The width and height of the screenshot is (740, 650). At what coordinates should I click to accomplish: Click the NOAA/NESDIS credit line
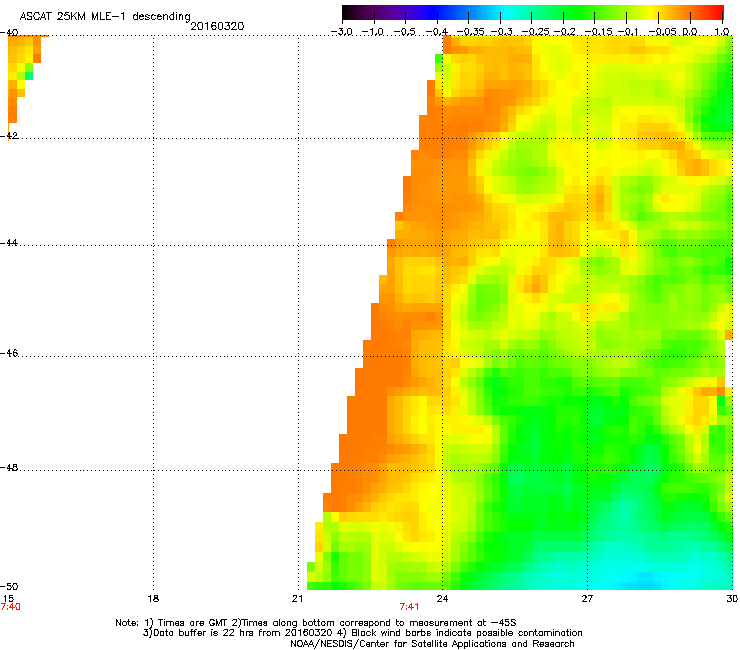432,644
